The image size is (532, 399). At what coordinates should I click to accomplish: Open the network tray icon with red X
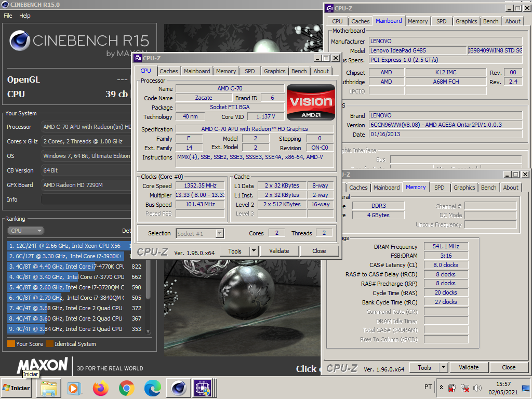pos(465,388)
